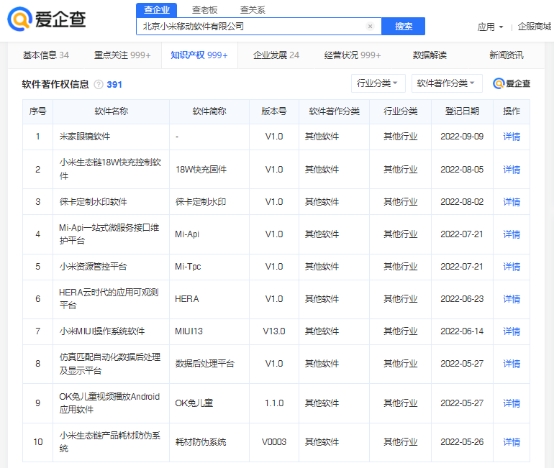Click the help question mark beside 软件著作权信息

(99, 84)
